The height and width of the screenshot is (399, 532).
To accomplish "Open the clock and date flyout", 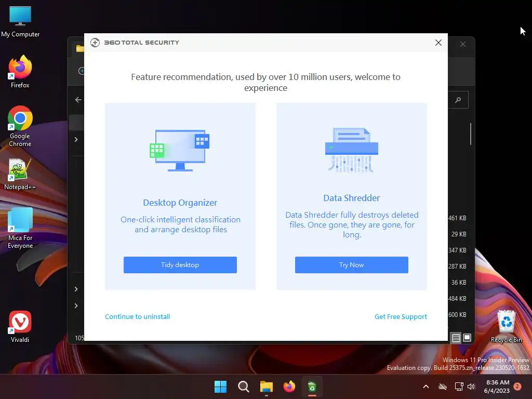I will [x=497, y=387].
